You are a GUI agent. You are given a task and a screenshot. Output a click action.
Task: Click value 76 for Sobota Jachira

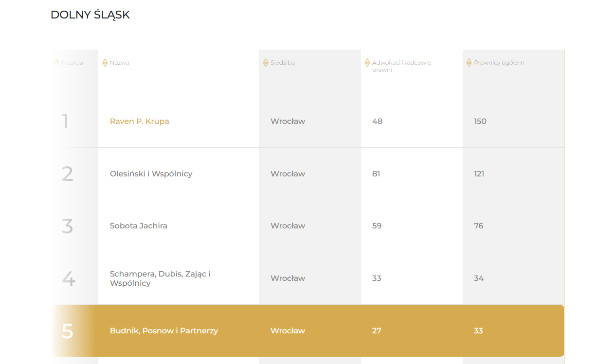pos(479,226)
